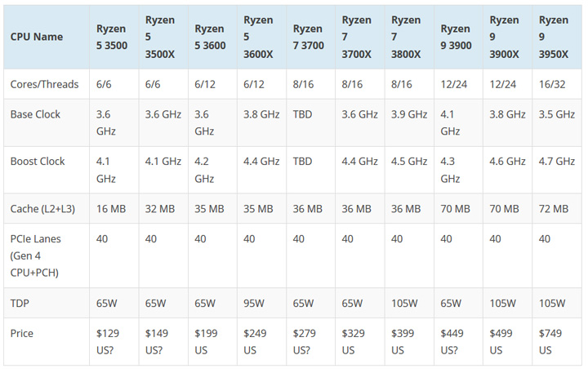
Task: Click the 16 MB cache cell
Action: [114, 208]
